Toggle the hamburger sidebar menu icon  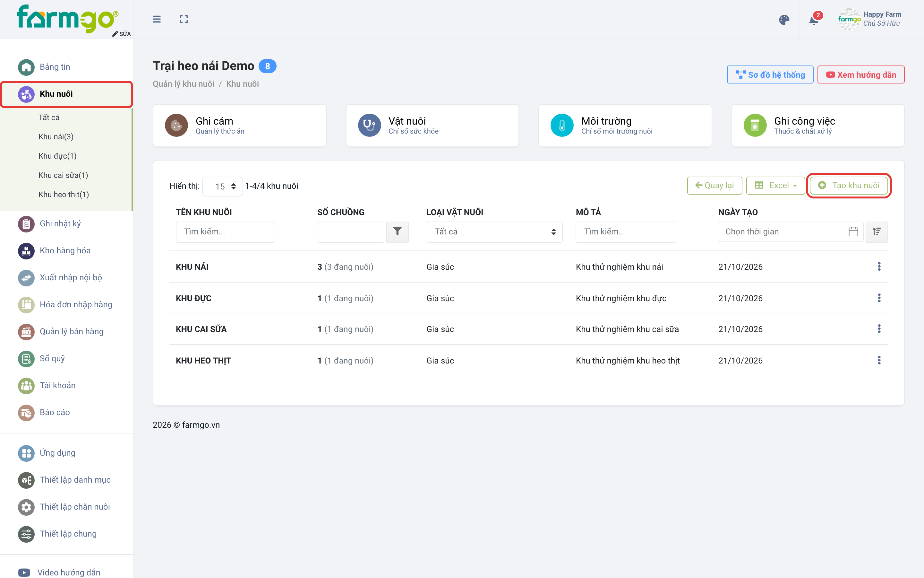point(157,19)
